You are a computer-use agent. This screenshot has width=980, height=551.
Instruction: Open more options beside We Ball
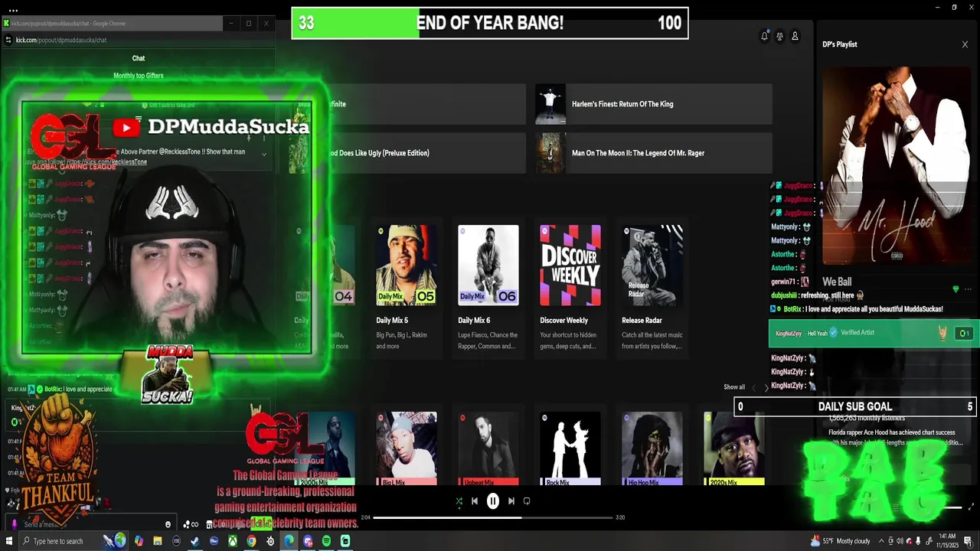tap(969, 289)
